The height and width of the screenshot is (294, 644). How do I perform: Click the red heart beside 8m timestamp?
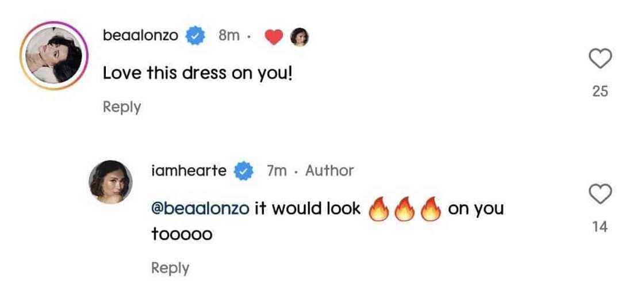pos(275,37)
